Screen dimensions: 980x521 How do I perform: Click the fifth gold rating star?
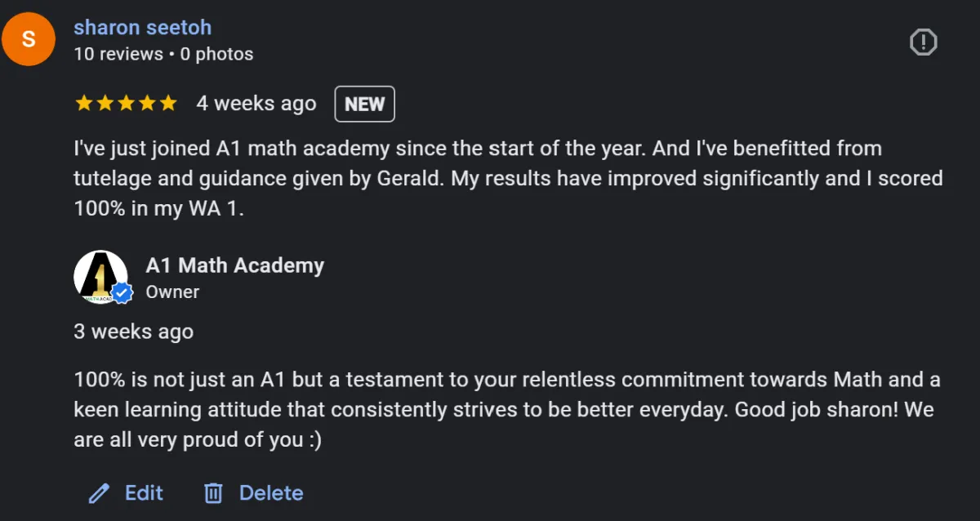click(x=168, y=104)
